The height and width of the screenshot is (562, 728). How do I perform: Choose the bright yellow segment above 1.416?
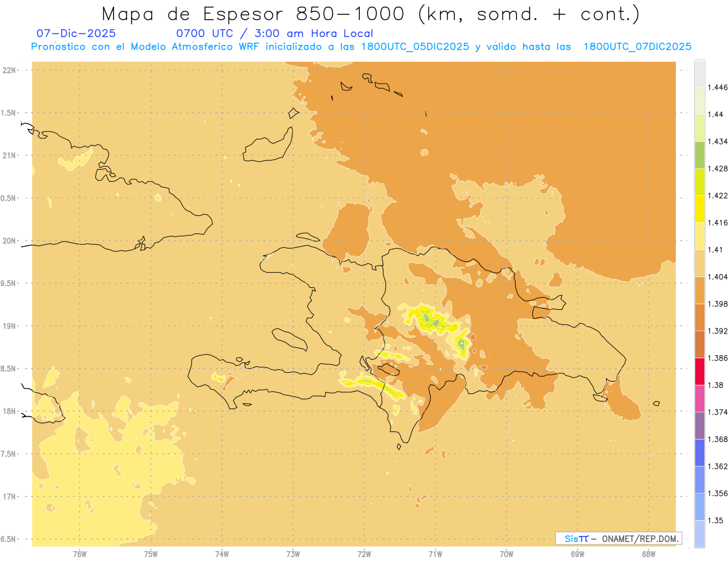click(x=699, y=209)
